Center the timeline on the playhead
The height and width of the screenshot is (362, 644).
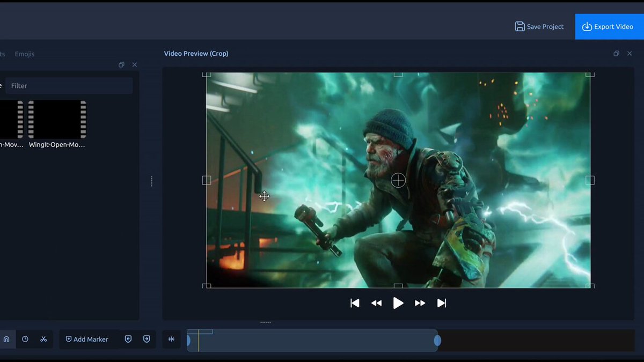[x=171, y=339]
